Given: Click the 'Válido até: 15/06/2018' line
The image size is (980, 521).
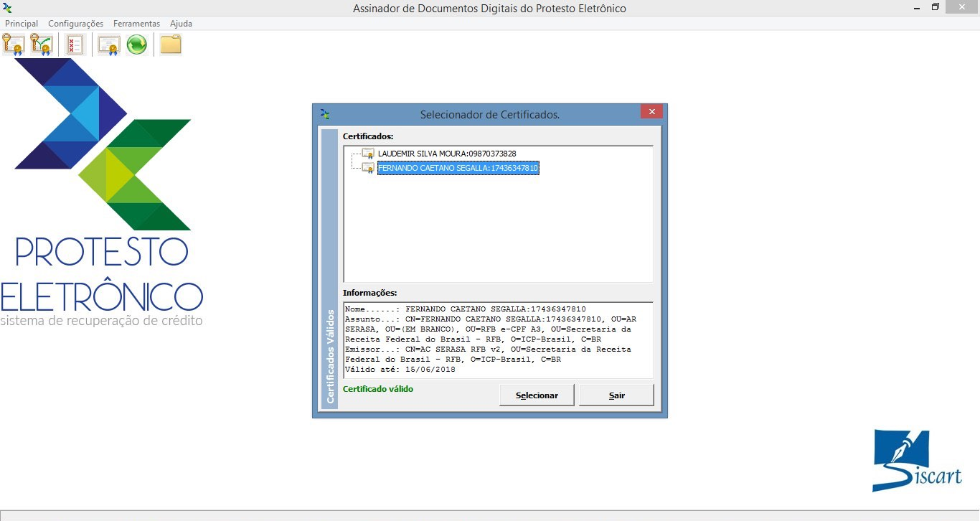Looking at the screenshot, I should [400, 370].
